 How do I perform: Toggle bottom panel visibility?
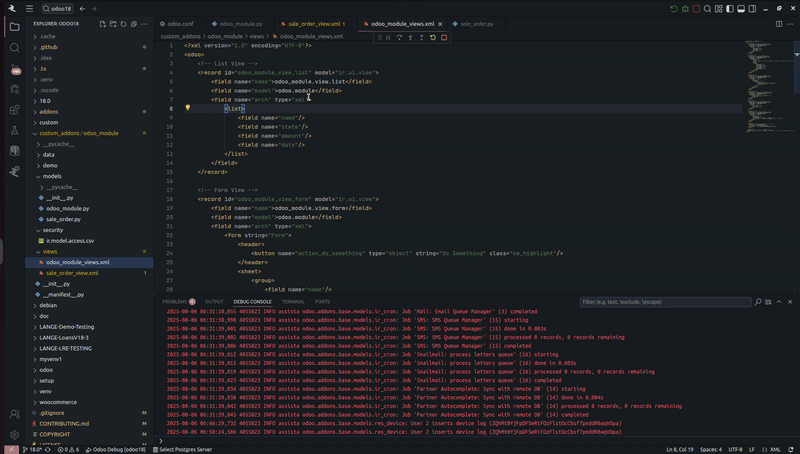coord(741,9)
